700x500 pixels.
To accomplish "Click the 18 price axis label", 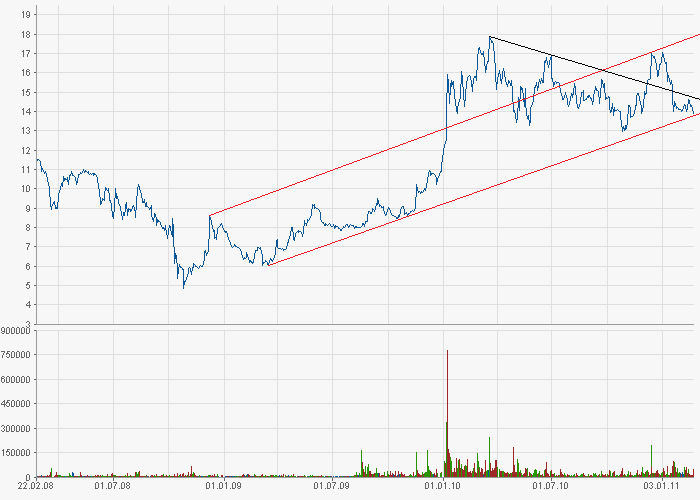I will click(25, 34).
